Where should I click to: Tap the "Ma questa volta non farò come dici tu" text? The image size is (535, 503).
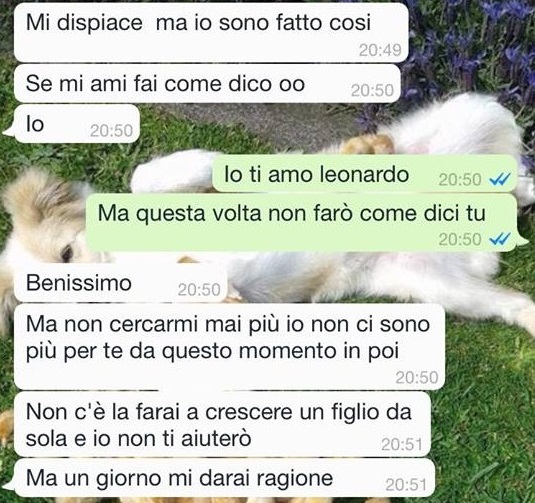292,213
